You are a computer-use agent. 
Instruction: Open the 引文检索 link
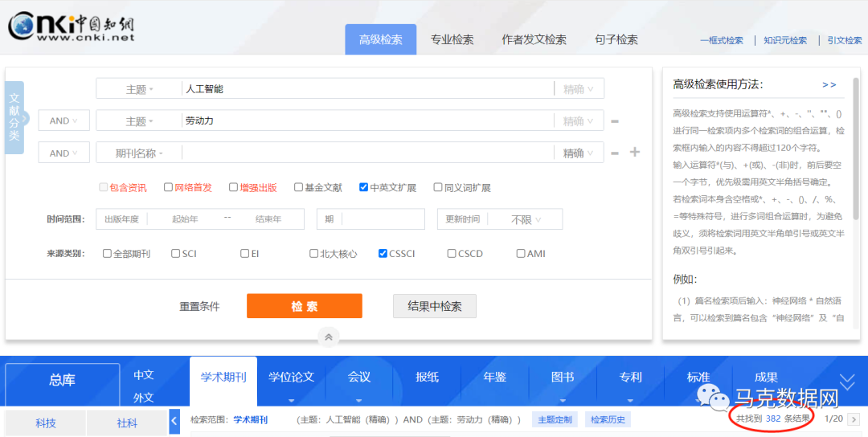[x=844, y=40]
